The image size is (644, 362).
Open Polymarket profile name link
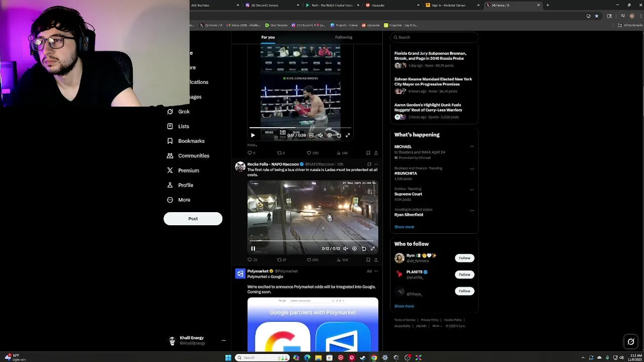258,271
